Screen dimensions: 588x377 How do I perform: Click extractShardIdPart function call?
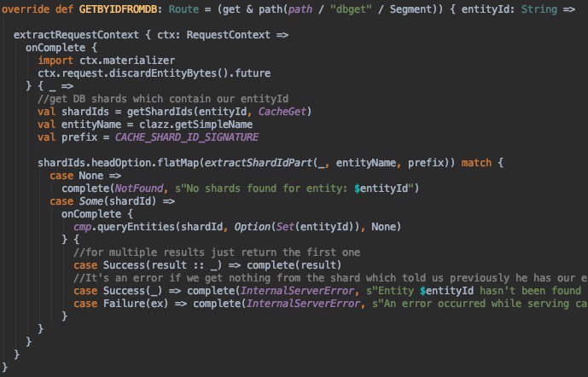259,163
